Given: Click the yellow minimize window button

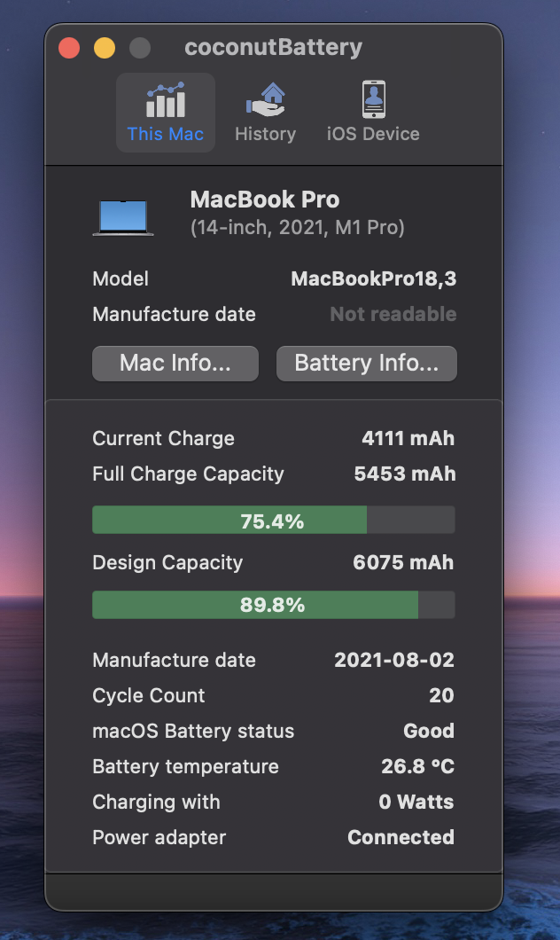Looking at the screenshot, I should (105, 48).
